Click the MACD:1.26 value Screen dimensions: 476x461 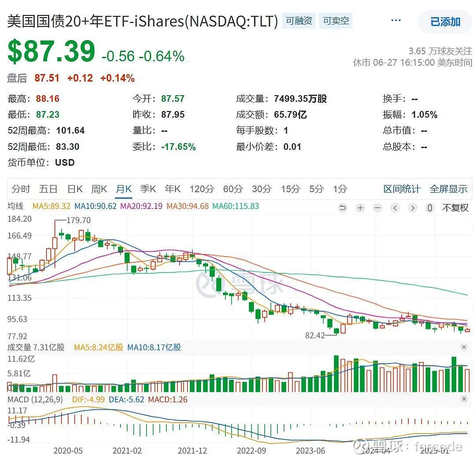point(167,399)
